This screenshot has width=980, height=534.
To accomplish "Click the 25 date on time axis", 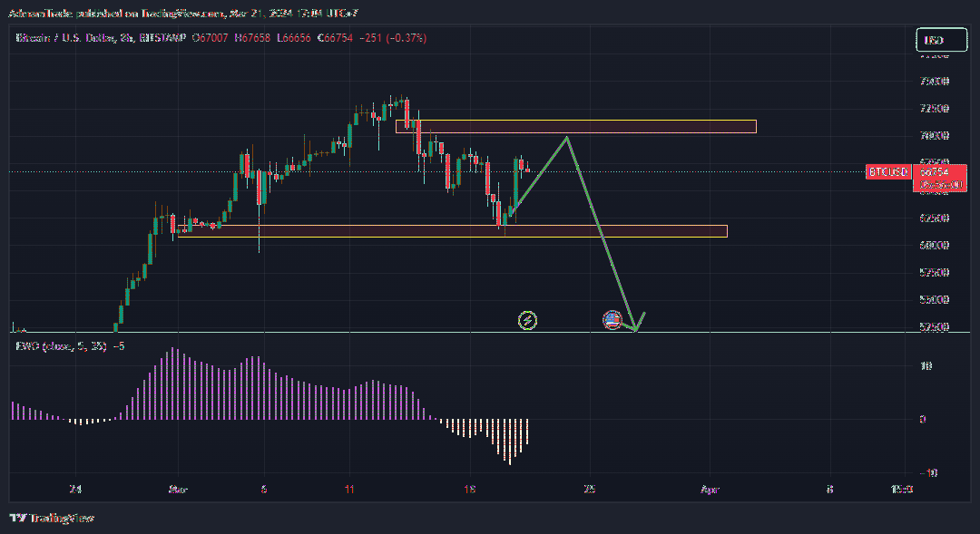I will tap(590, 490).
